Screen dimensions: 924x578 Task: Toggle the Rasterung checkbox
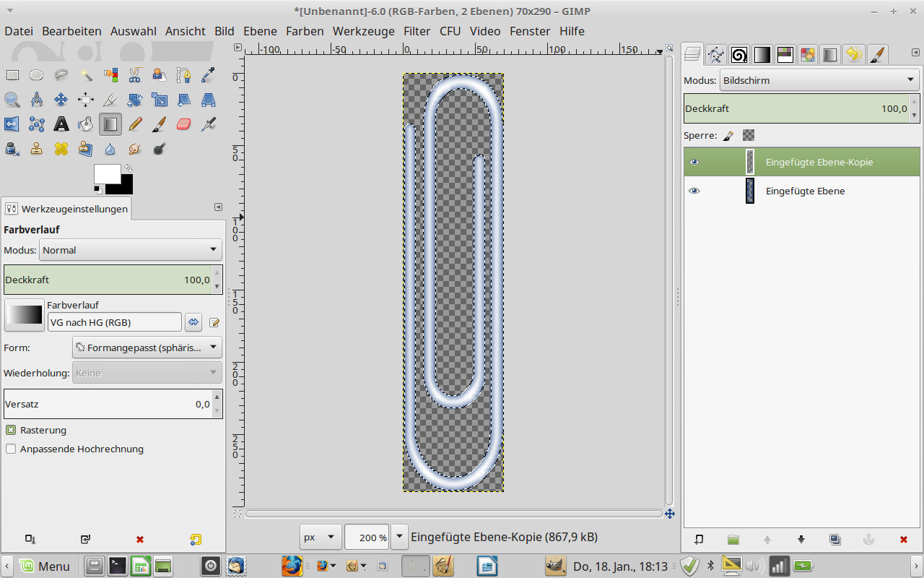pos(11,430)
